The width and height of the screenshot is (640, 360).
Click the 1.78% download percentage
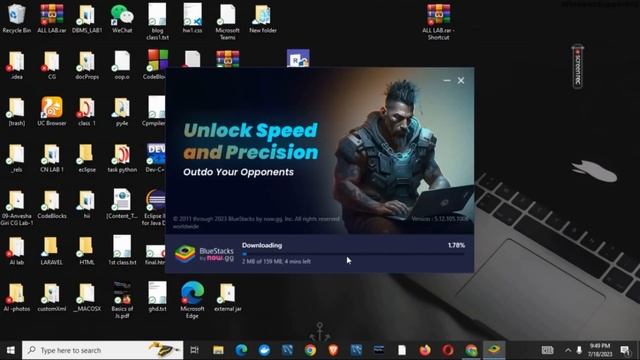456,245
